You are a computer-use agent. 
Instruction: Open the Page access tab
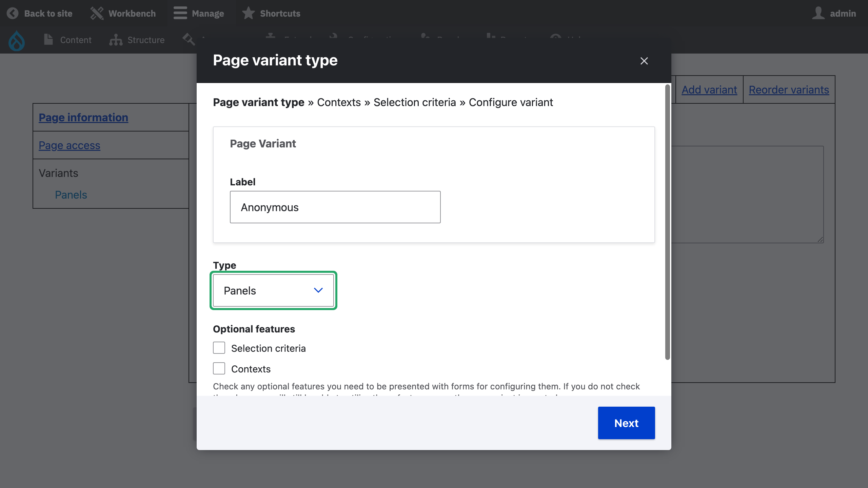69,145
